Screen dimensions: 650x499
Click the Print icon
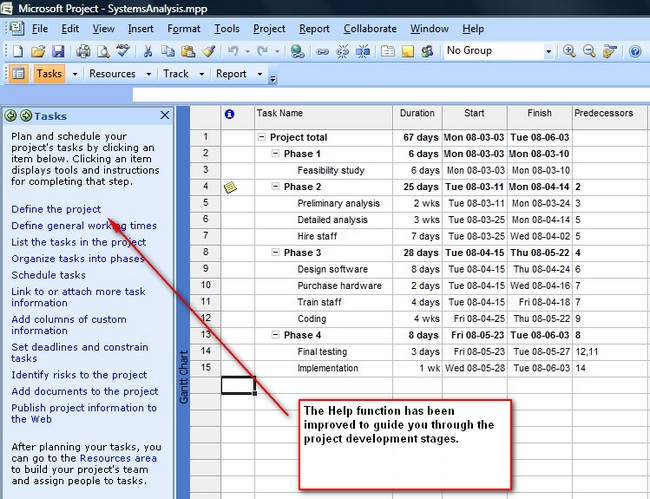83,51
